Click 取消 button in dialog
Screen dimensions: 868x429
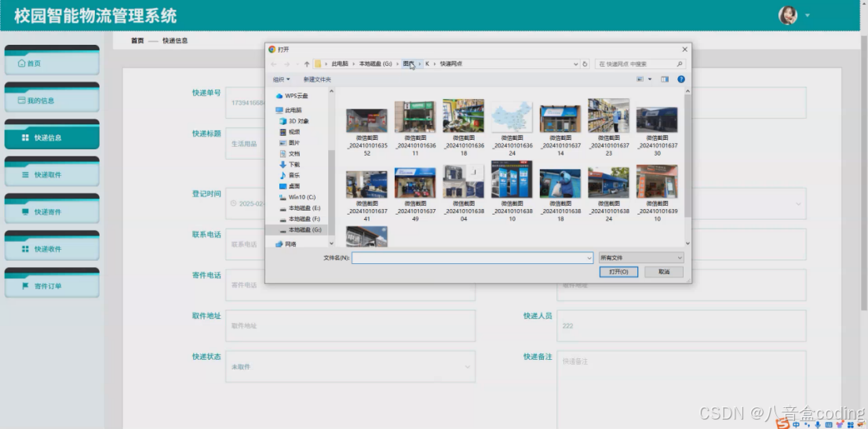[664, 272]
